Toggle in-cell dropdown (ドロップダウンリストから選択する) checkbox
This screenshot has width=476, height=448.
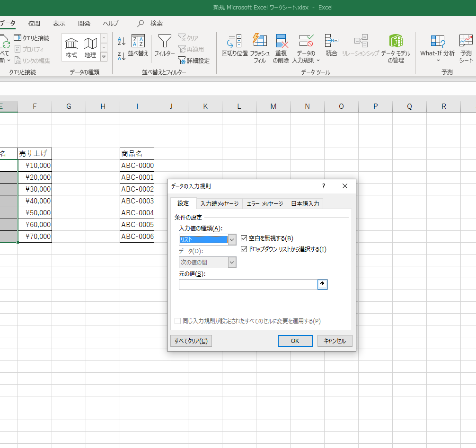pyautogui.click(x=244, y=249)
